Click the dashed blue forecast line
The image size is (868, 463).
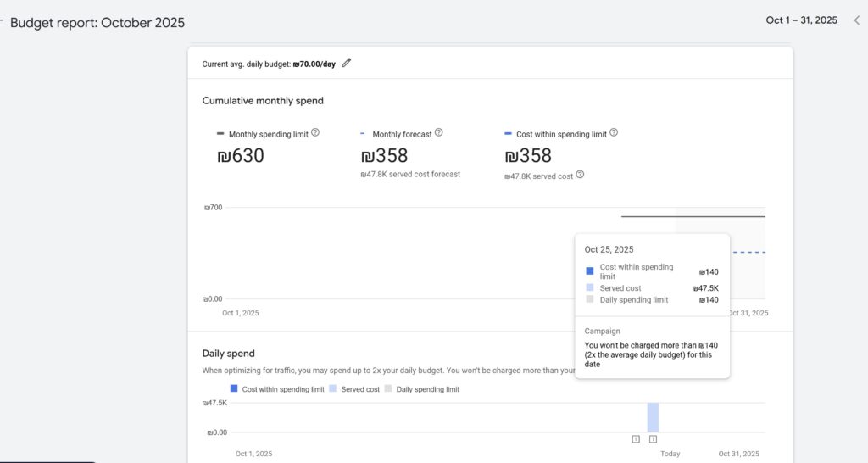pyautogui.click(x=748, y=252)
